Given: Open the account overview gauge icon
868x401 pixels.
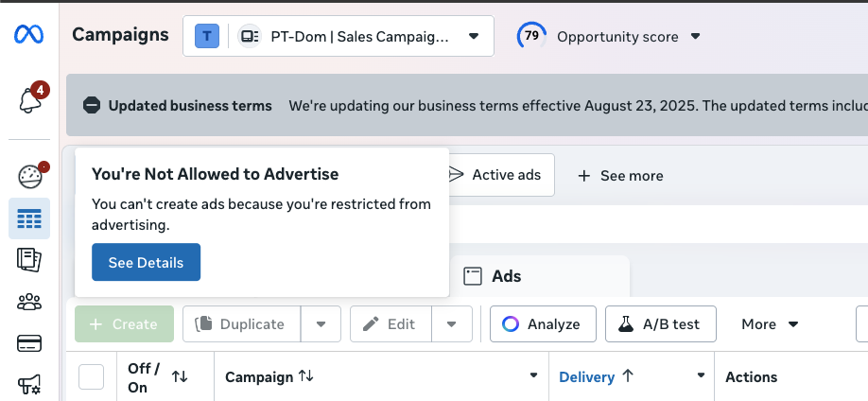Looking at the screenshot, I should point(29,176).
